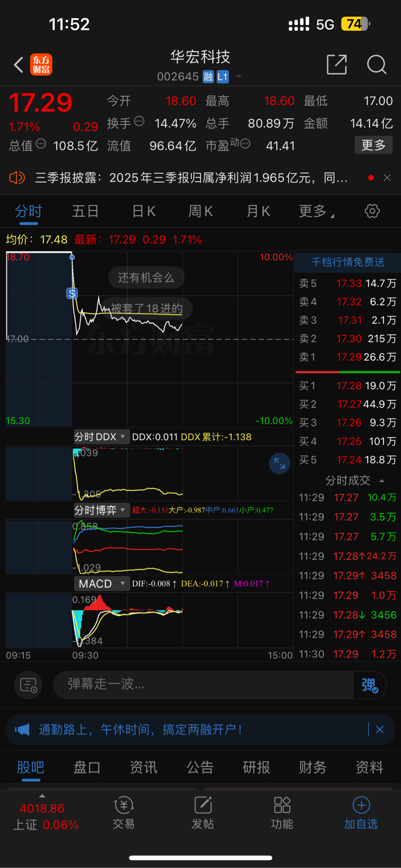This screenshot has width=401, height=868.
Task: Open bullet comment settings icon
Action: [28, 685]
